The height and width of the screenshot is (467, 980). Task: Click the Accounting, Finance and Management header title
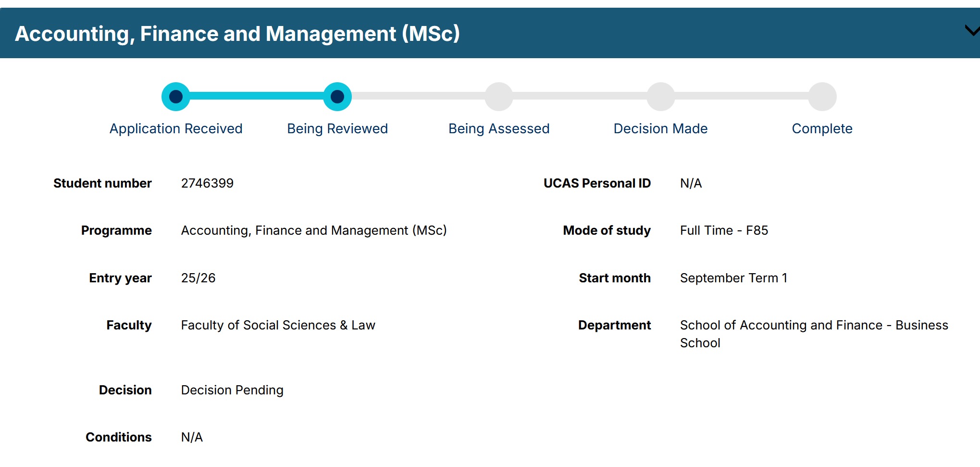pyautogui.click(x=237, y=34)
